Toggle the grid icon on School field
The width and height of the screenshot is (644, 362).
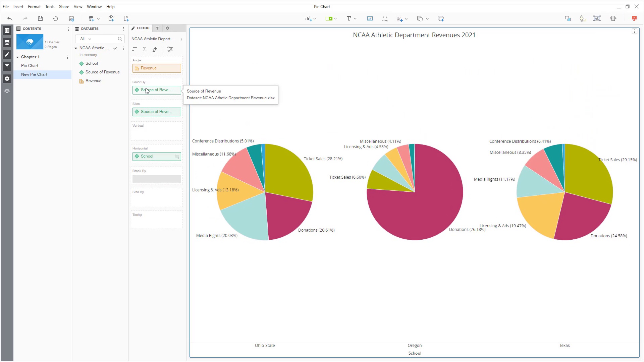point(177,157)
